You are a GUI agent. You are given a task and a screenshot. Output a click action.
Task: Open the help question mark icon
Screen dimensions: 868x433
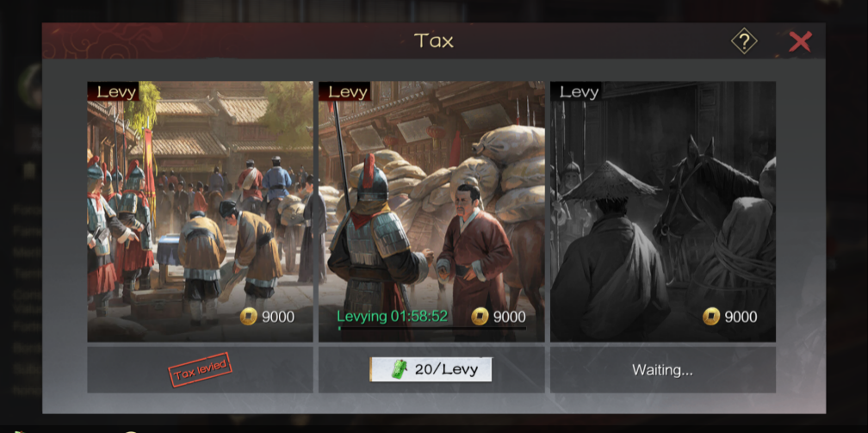click(744, 41)
